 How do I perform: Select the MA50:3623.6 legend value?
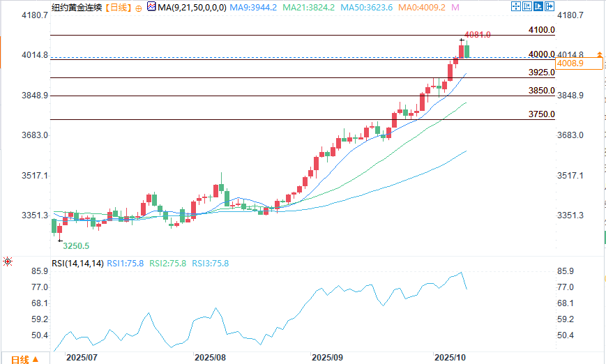coord(366,8)
